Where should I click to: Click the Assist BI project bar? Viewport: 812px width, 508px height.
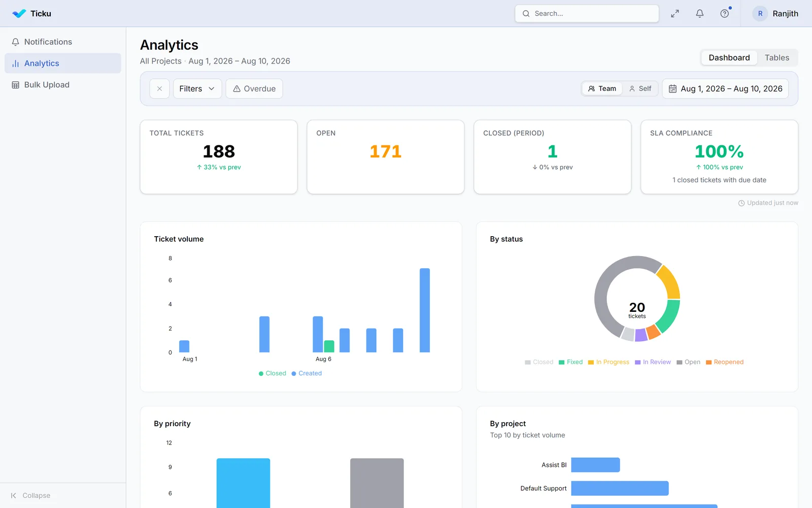tap(595, 465)
